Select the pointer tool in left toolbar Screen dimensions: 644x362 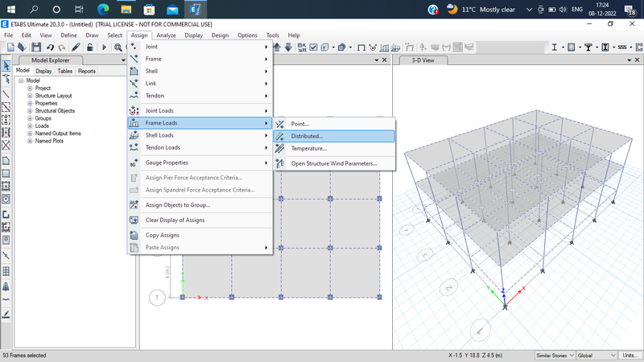coord(6,65)
